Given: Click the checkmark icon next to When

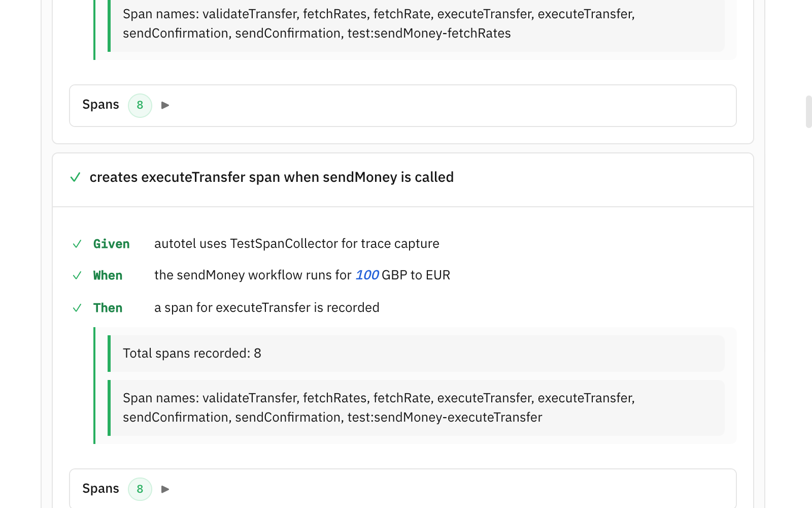Looking at the screenshot, I should 77,276.
